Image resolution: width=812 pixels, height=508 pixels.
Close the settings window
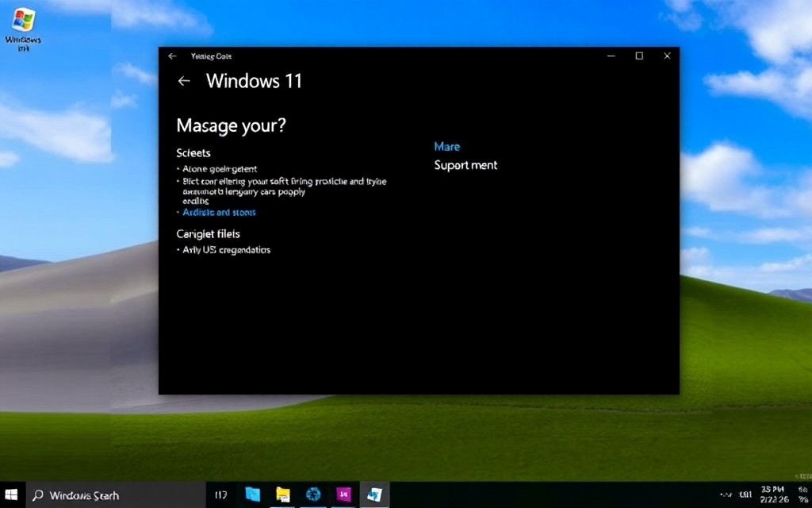point(667,56)
